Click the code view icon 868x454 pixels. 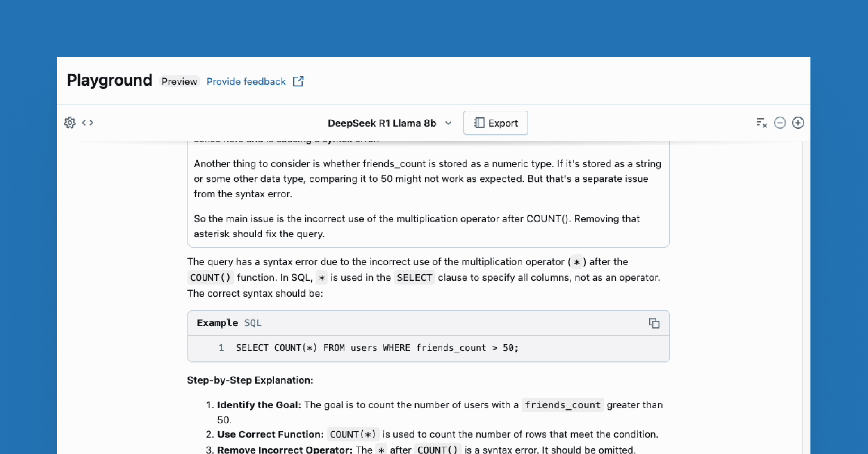(x=86, y=123)
